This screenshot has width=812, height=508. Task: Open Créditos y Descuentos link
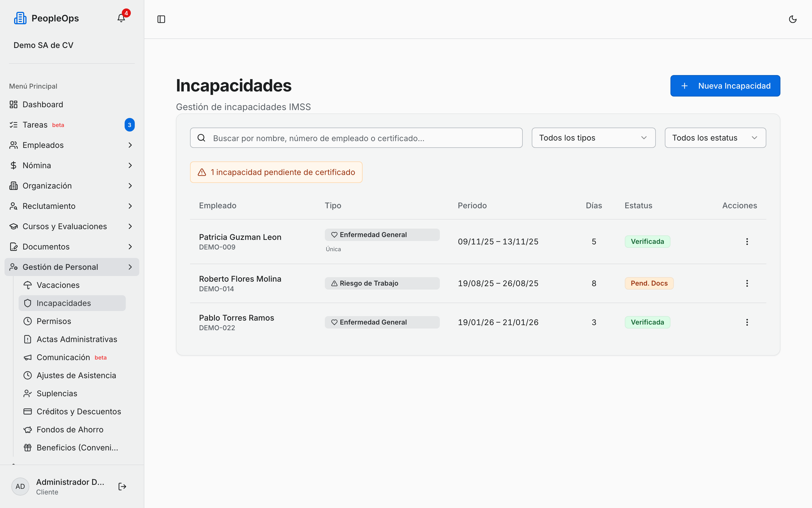pos(72,411)
